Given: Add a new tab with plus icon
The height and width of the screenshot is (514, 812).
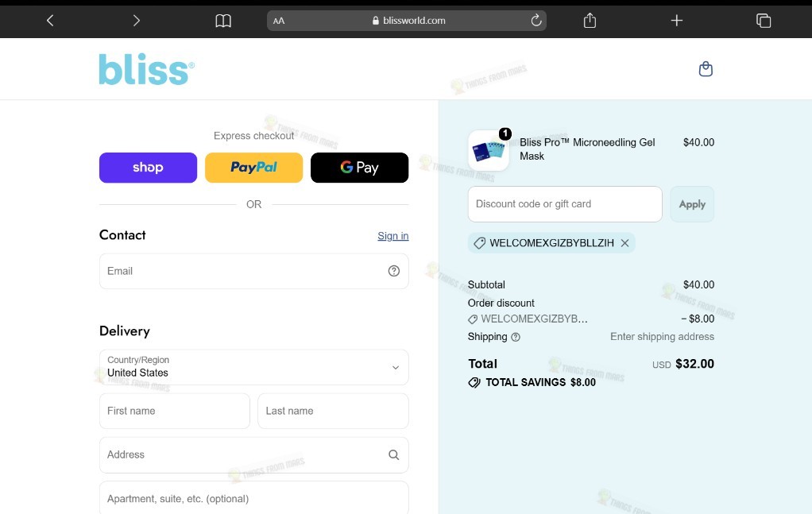Looking at the screenshot, I should click(676, 21).
